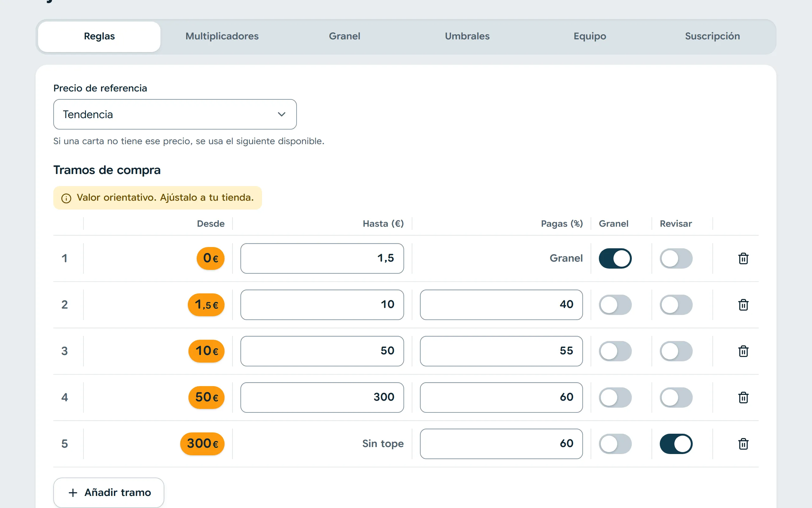Enable the Granel toggle in row 2
Viewport: 812px width, 508px height.
tap(615, 305)
